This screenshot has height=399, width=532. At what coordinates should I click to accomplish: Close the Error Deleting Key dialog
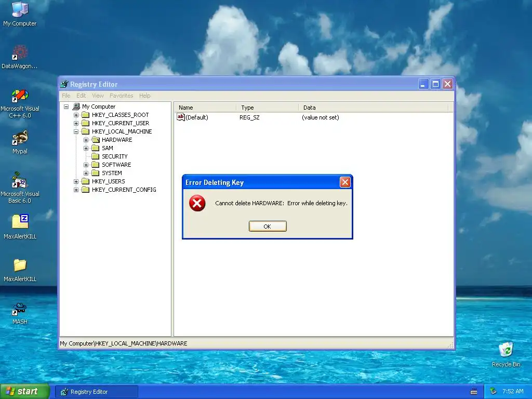(345, 182)
